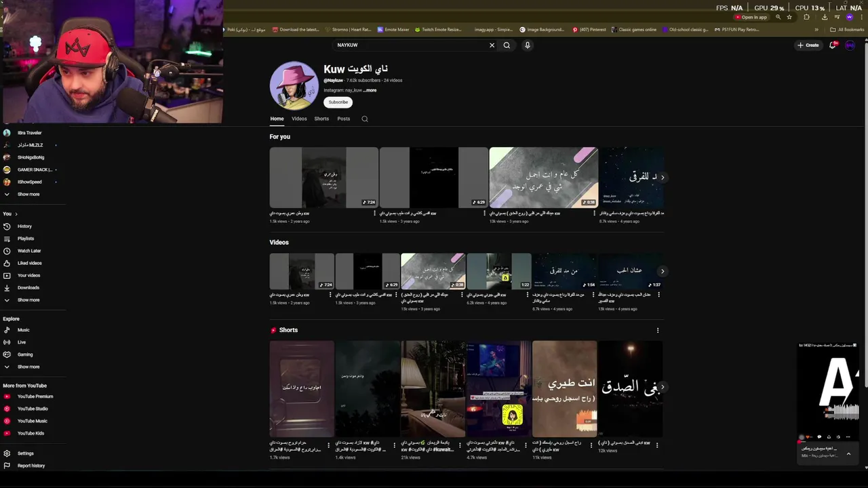Play the 7:24 For you video
This screenshot has height=488, width=868.
click(324, 178)
